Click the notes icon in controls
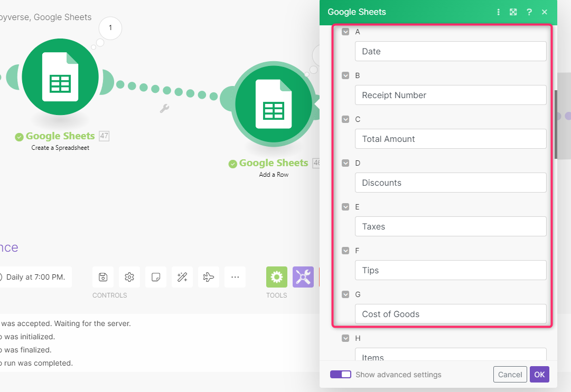Viewport: 571px width, 392px height. click(x=156, y=277)
